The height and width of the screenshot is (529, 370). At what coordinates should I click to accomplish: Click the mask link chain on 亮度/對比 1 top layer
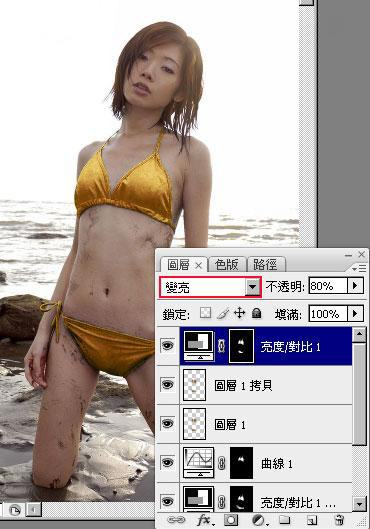[x=221, y=346]
